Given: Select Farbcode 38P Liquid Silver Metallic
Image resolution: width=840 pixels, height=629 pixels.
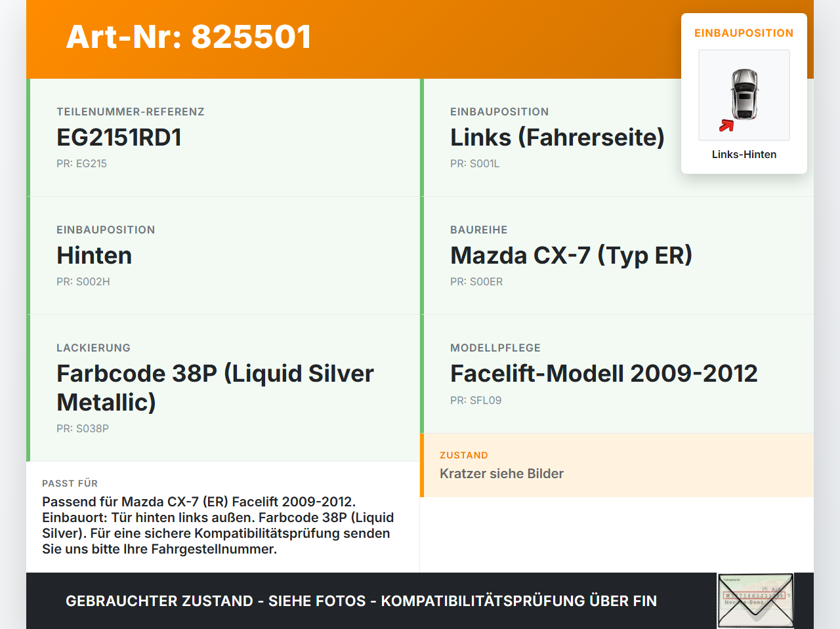Looking at the screenshot, I should (x=215, y=388).
